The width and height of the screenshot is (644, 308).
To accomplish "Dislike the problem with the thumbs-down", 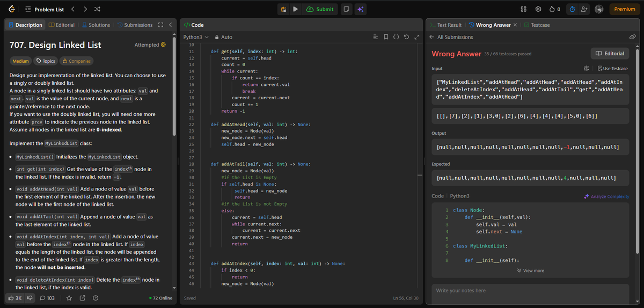I will coord(30,298).
